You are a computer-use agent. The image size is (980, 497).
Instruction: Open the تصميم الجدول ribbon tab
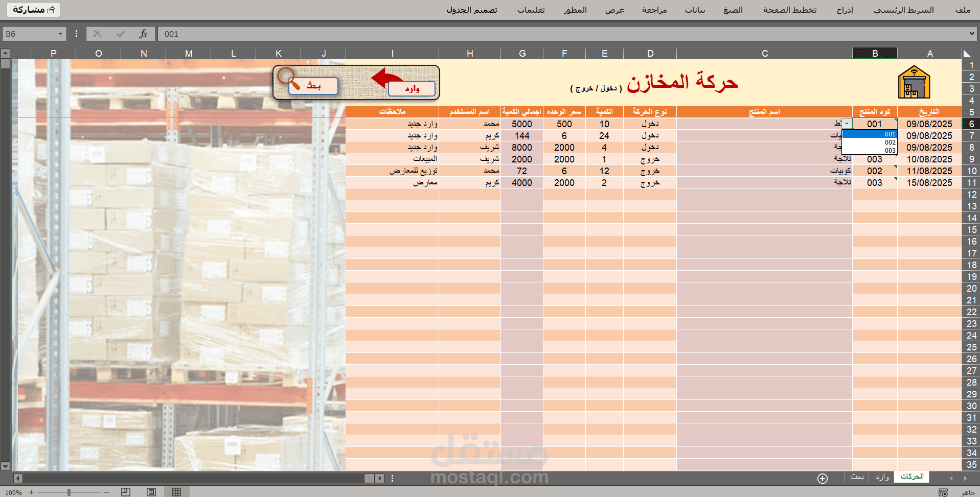point(472,10)
